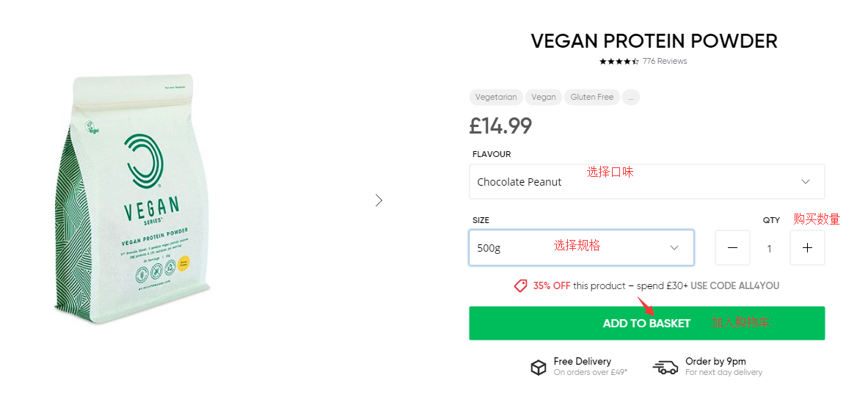The height and width of the screenshot is (397, 868).
Task: Click the next product image arrow
Action: pyautogui.click(x=379, y=200)
